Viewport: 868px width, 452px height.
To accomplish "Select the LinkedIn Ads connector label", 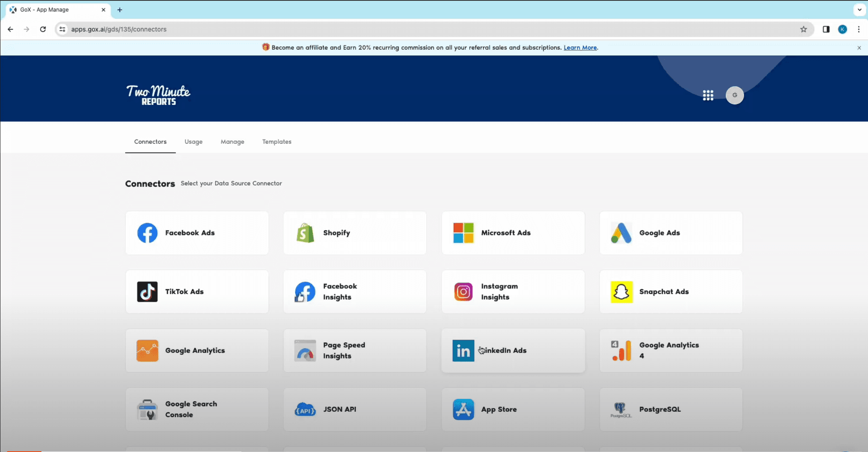I will click(504, 351).
